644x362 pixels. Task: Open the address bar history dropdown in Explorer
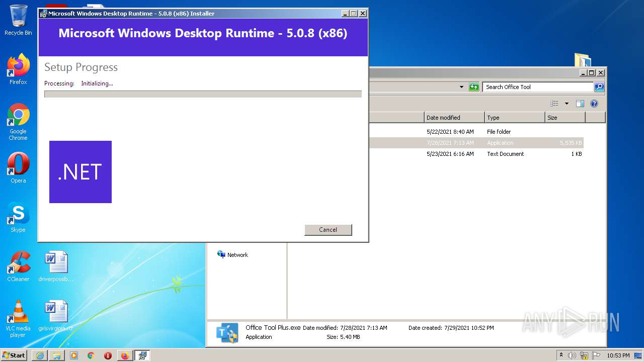[x=461, y=87]
